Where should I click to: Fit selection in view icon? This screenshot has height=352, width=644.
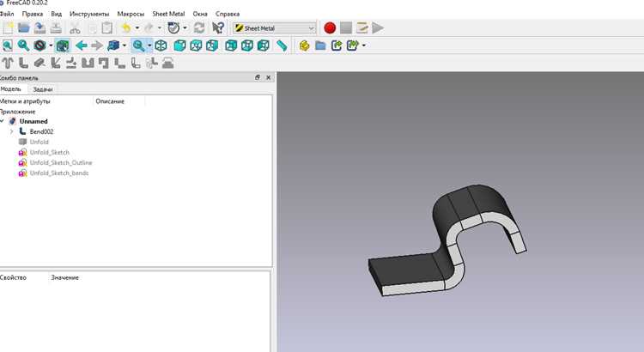click(x=23, y=46)
